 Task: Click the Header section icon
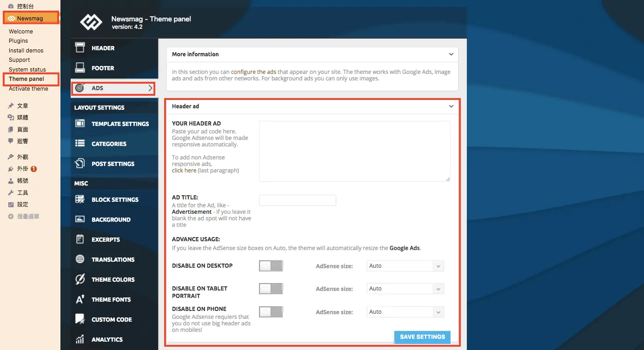pos(80,47)
